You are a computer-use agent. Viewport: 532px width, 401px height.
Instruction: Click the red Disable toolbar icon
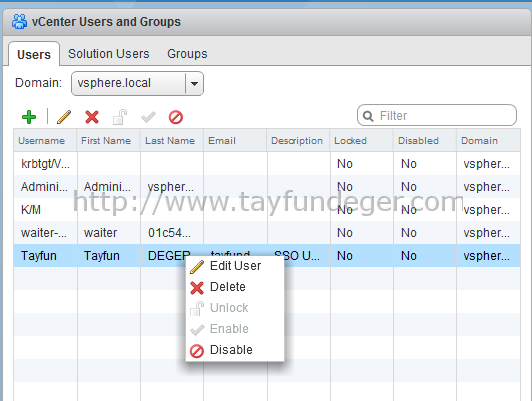point(176,117)
